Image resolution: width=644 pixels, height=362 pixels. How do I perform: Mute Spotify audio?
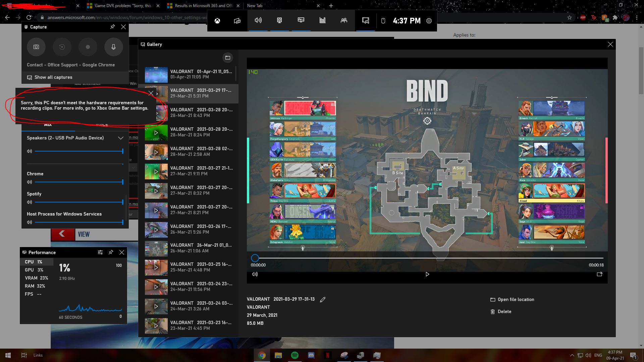tap(30, 202)
